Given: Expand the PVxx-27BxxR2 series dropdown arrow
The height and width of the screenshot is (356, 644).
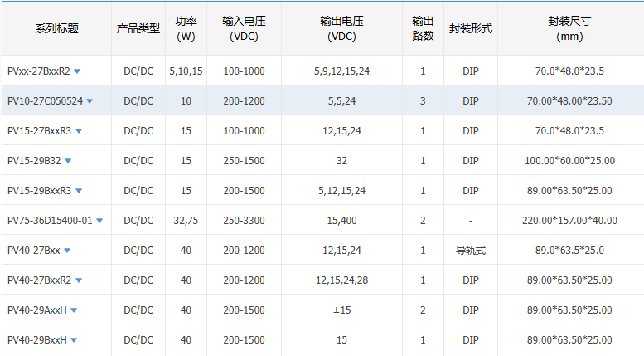Looking at the screenshot, I should coord(77,71).
